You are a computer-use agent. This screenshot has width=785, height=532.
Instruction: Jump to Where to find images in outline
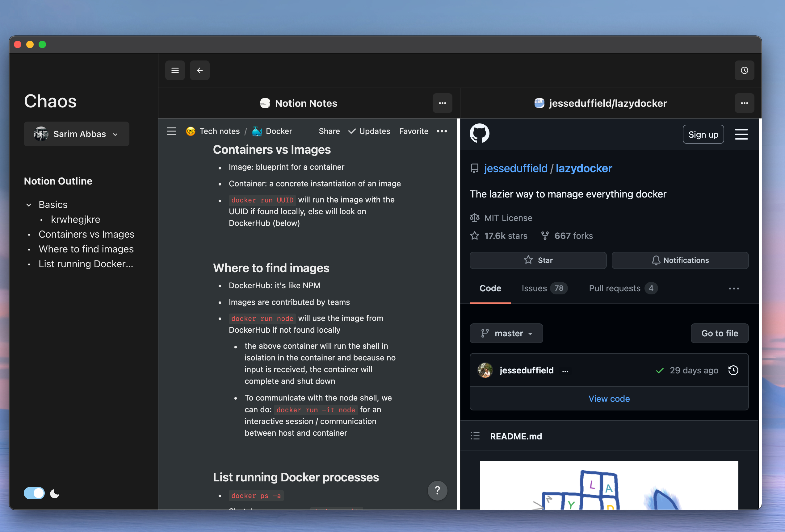pyautogui.click(x=86, y=249)
